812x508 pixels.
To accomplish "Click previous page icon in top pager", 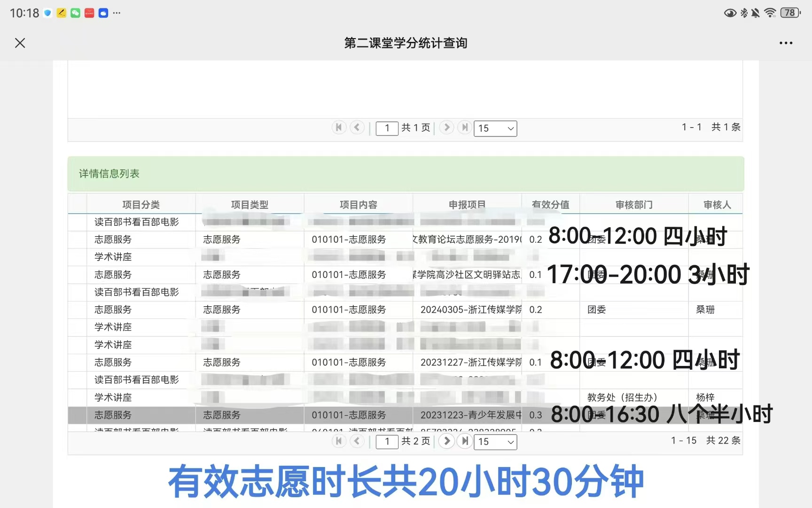I will [x=357, y=127].
